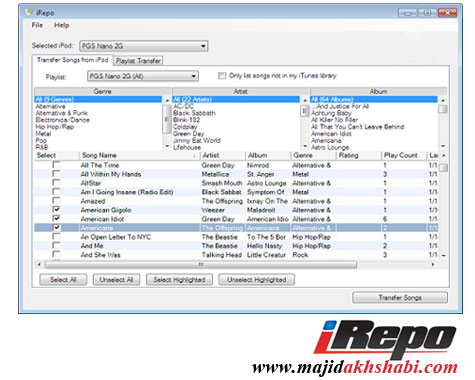Check the Amazed song checkbox
The width and height of the screenshot is (475, 380).
(x=57, y=201)
